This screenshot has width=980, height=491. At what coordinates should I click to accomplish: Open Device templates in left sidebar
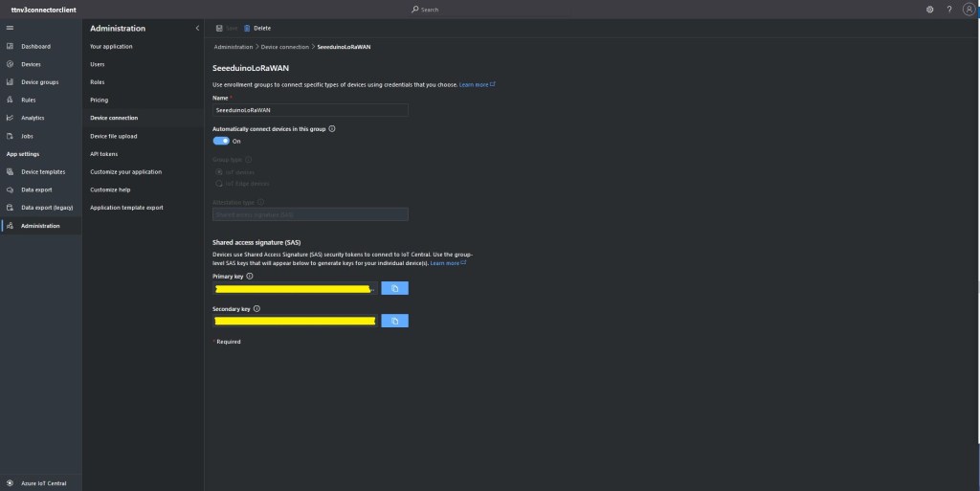click(x=43, y=172)
